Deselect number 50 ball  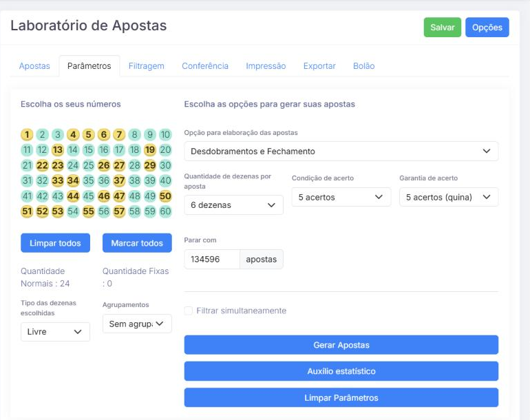click(x=165, y=196)
